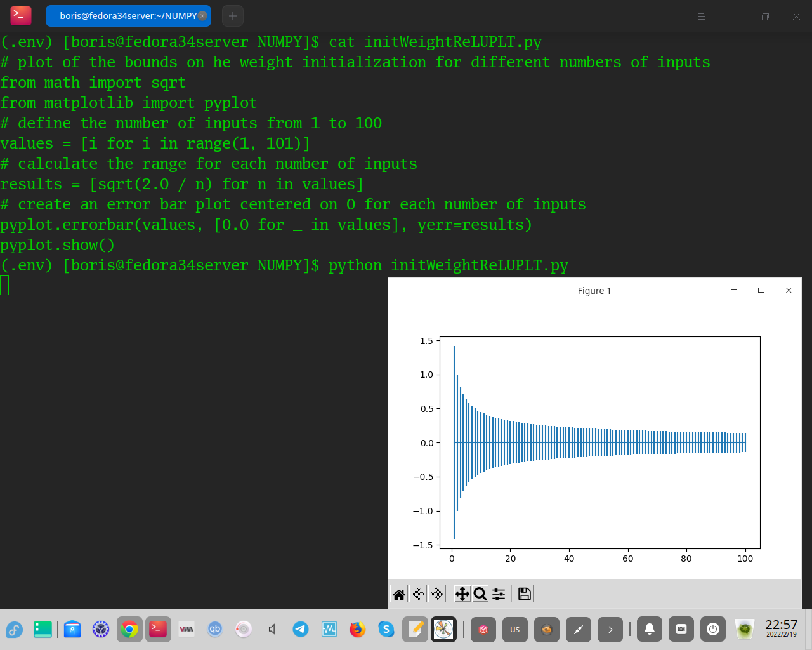This screenshot has height=650, width=812.
Task: Click the volume speaker icon in dock
Action: [x=272, y=630]
